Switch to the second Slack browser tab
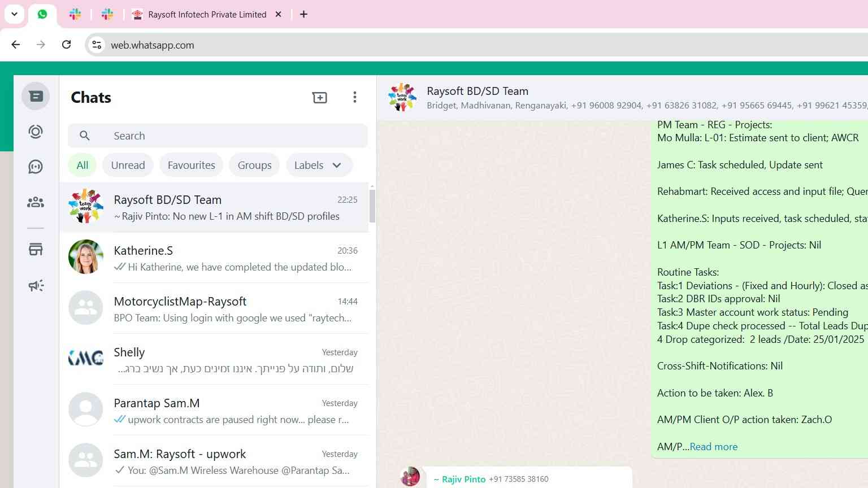The image size is (868, 488). [x=107, y=14]
